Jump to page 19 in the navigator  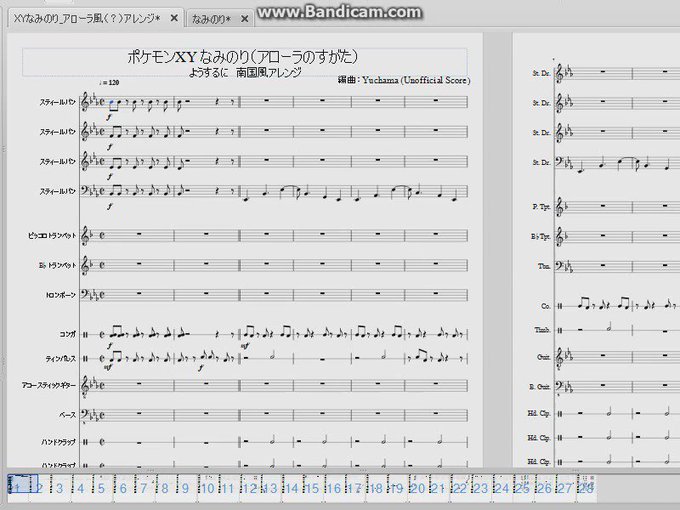point(396,489)
